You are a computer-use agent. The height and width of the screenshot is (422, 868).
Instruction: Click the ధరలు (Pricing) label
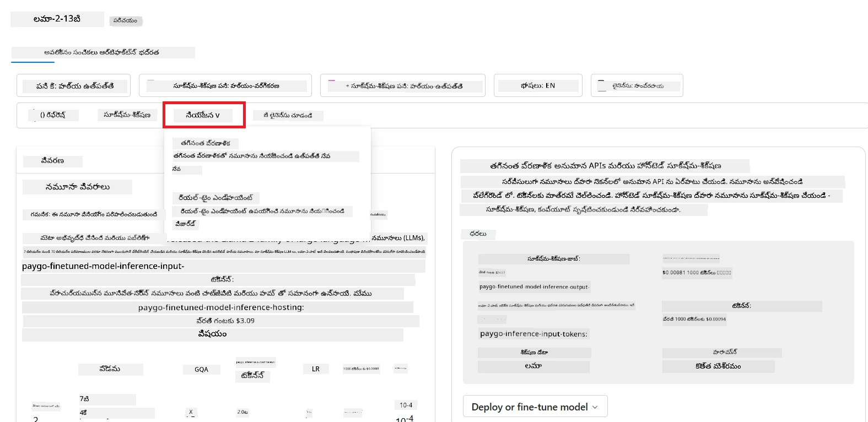[478, 234]
